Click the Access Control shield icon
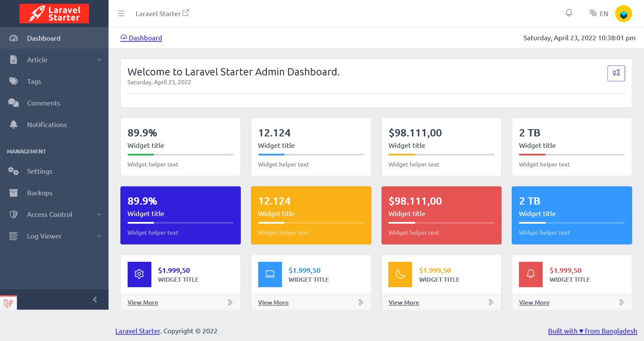This screenshot has height=341, width=644. tap(14, 214)
